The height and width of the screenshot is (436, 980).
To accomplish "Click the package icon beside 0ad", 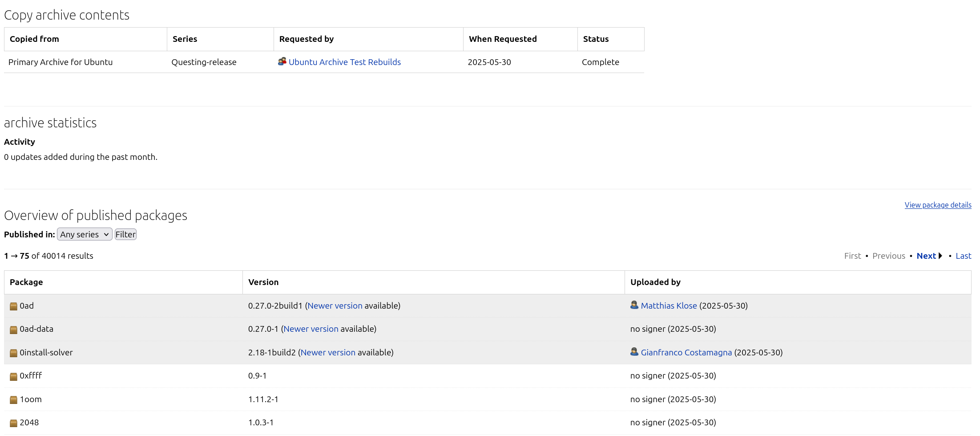I will point(13,306).
